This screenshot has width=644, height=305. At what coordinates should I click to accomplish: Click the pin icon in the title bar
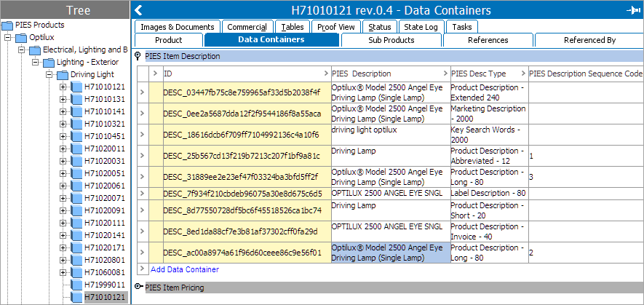coord(632,10)
